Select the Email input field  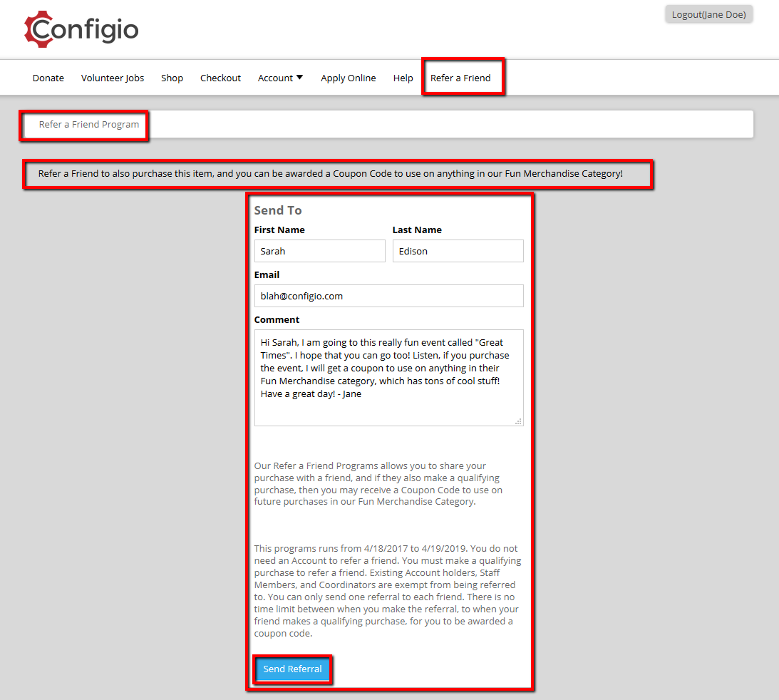(388, 296)
